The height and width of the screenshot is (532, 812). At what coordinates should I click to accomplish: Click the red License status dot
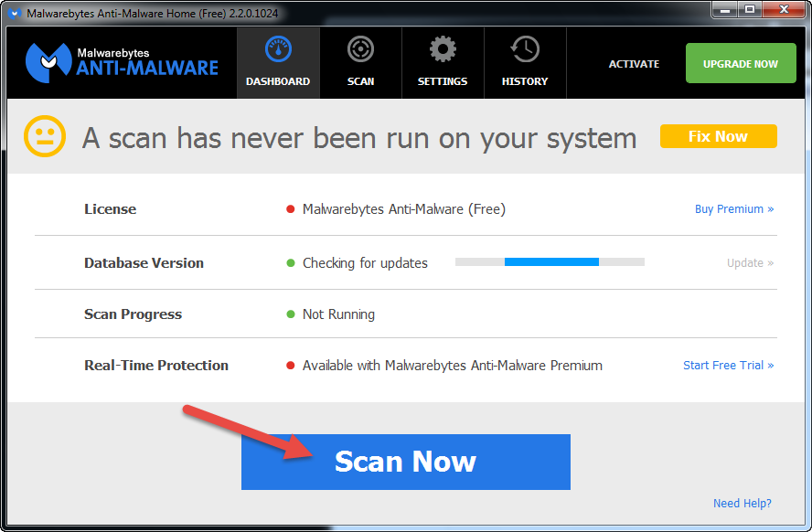click(x=291, y=209)
